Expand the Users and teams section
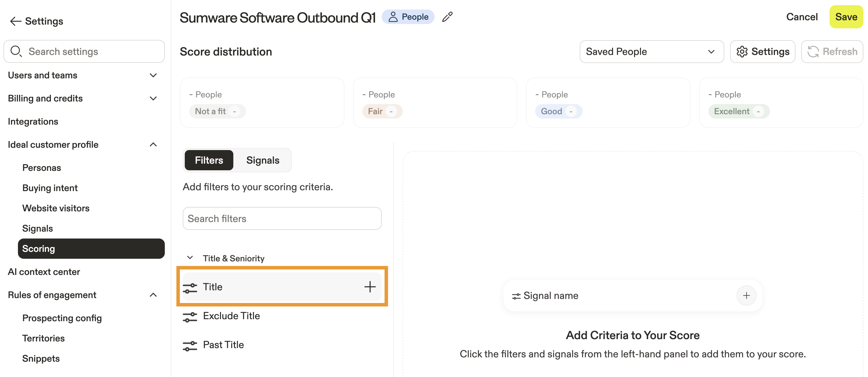Viewport: 868px width, 377px height. click(153, 75)
